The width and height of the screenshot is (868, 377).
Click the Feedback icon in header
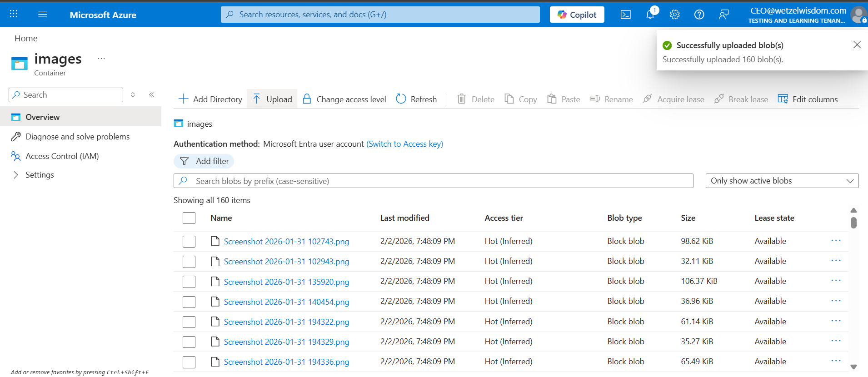pos(723,15)
